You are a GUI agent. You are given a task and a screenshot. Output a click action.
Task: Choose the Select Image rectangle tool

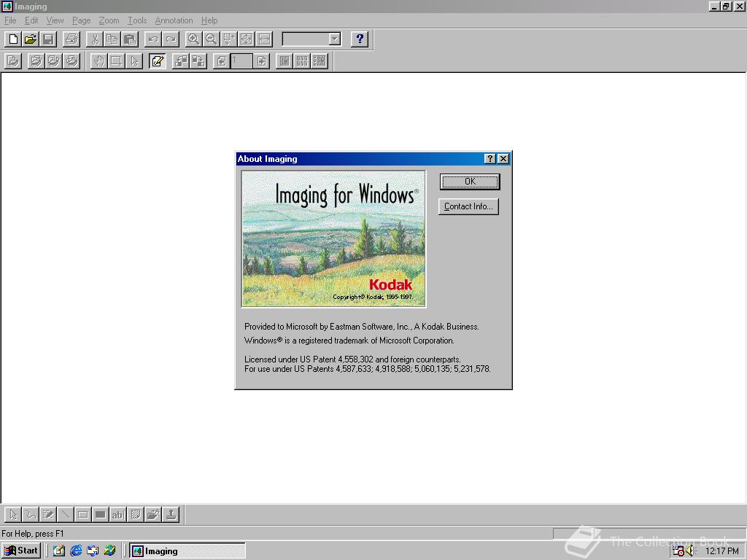click(x=116, y=61)
